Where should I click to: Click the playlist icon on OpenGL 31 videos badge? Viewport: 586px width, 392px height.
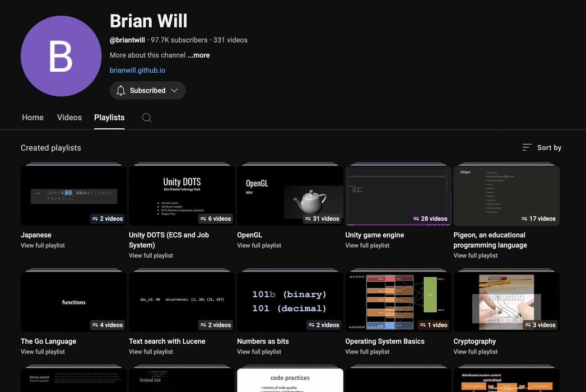coord(308,219)
